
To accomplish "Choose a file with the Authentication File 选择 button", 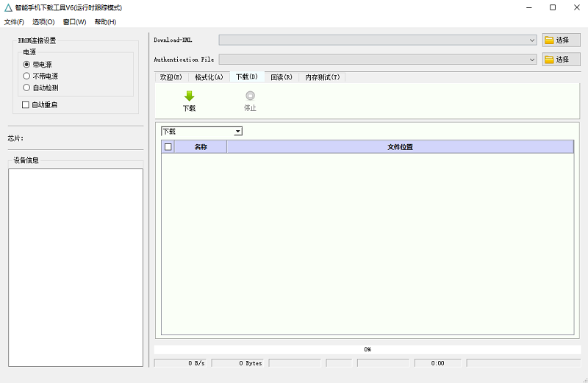I will (561, 60).
